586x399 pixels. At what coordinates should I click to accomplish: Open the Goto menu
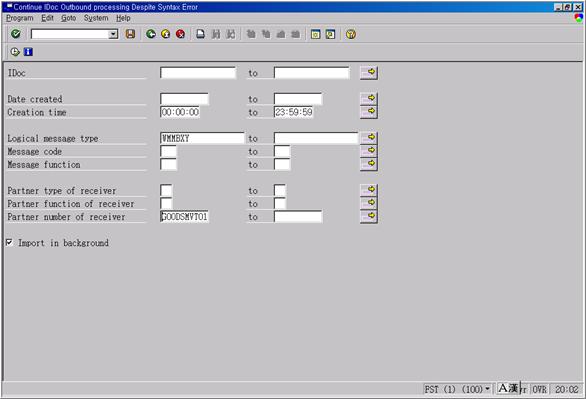pos(68,18)
